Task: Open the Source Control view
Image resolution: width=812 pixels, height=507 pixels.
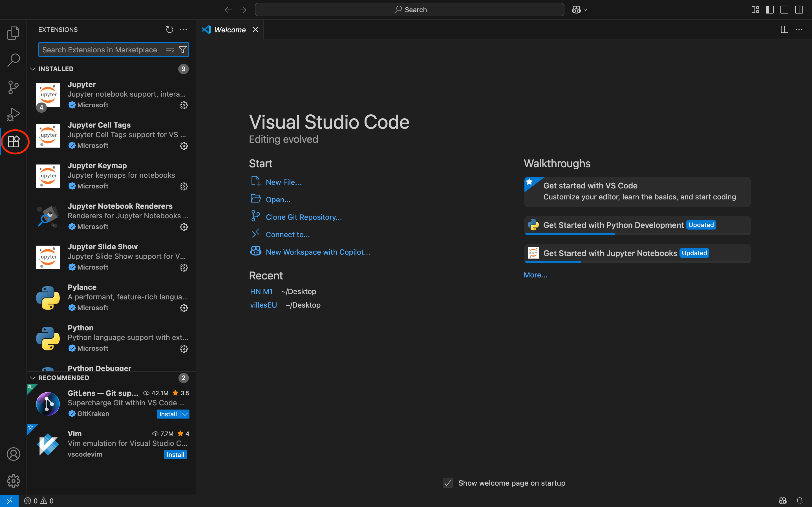Action: (14, 87)
